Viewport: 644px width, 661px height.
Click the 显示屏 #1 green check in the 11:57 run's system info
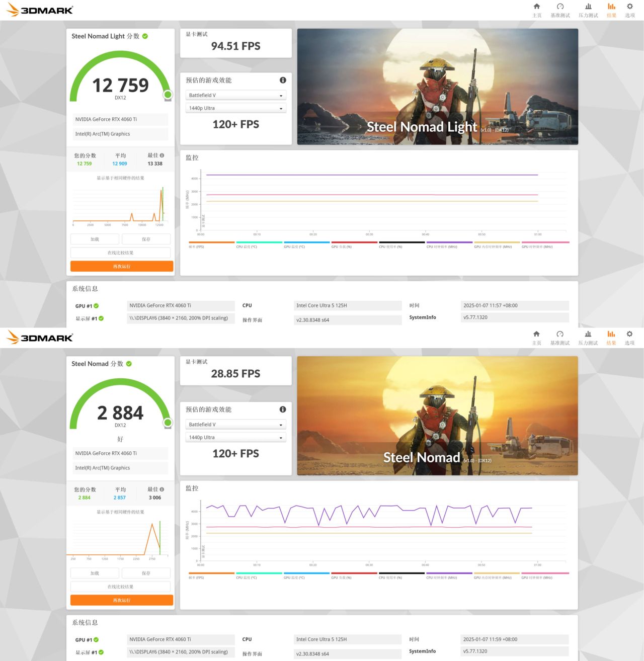[101, 318]
